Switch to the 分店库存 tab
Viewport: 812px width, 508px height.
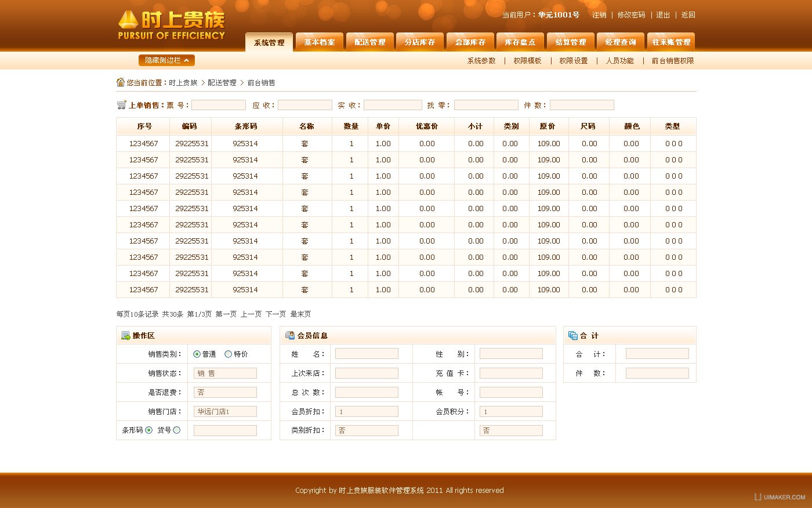coord(420,42)
